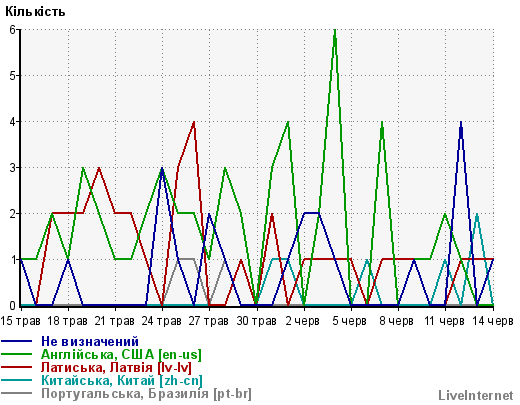Click the red line swatch for lv-lv
Viewport: 520px width, 405px height.
[17, 367]
